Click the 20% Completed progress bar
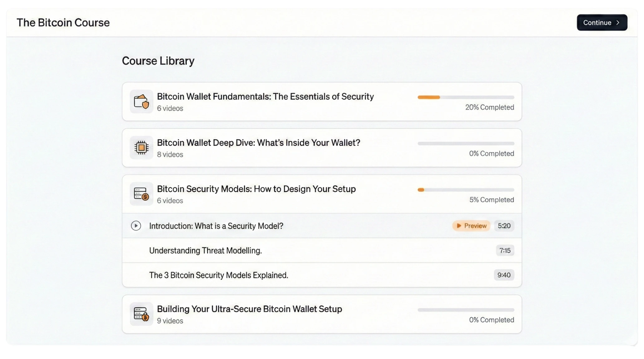Image resolution: width=644 pixels, height=359 pixels. (x=465, y=97)
